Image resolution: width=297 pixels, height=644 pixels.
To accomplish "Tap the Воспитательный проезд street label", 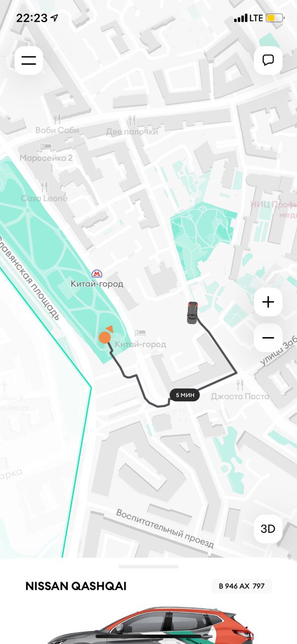I will pyautogui.click(x=165, y=529).
